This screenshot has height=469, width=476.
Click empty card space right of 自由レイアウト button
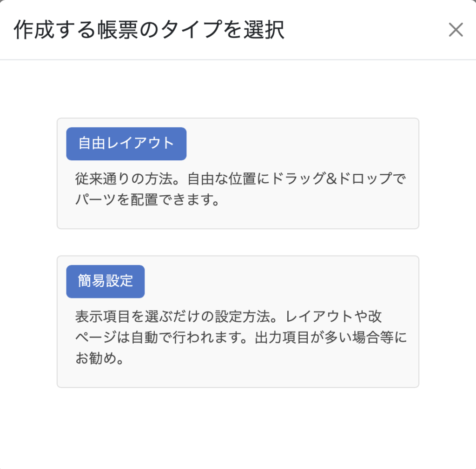click(x=302, y=144)
